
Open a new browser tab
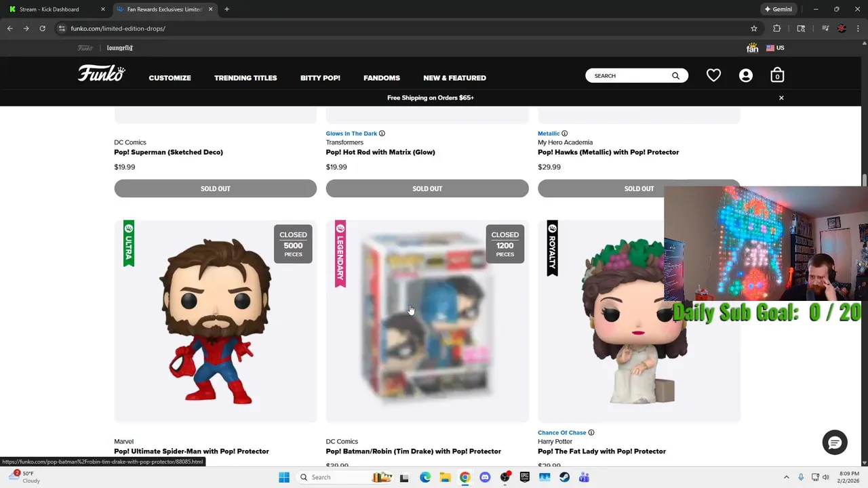[x=226, y=9]
